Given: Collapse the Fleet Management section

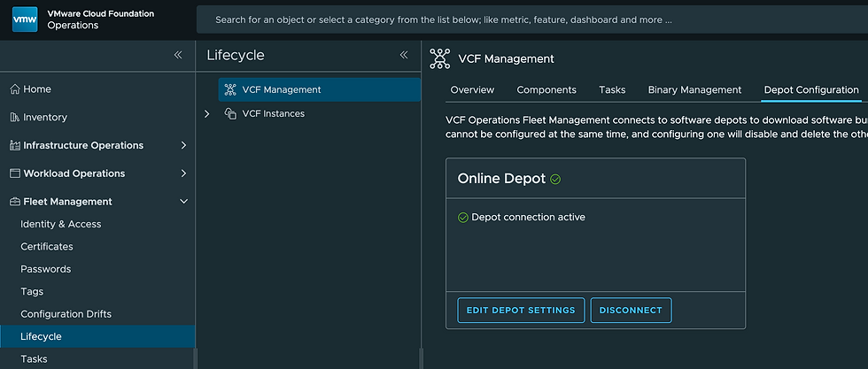Looking at the screenshot, I should pos(183,202).
